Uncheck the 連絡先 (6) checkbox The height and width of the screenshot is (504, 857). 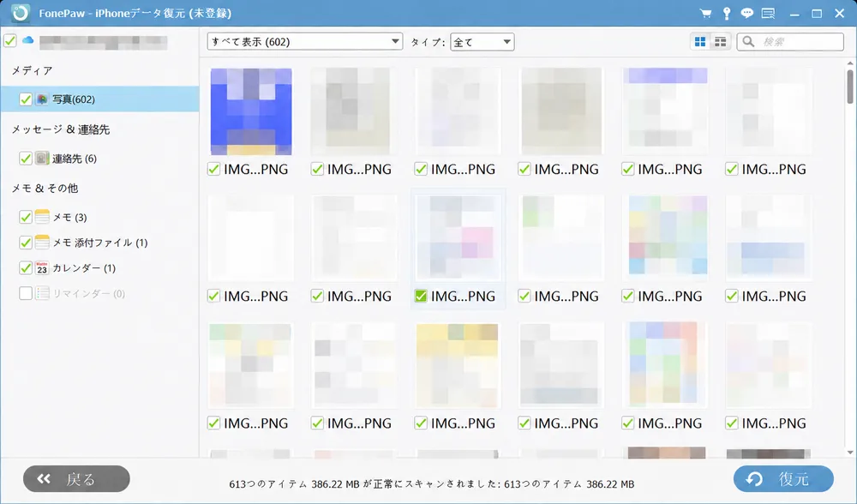pyautogui.click(x=25, y=159)
